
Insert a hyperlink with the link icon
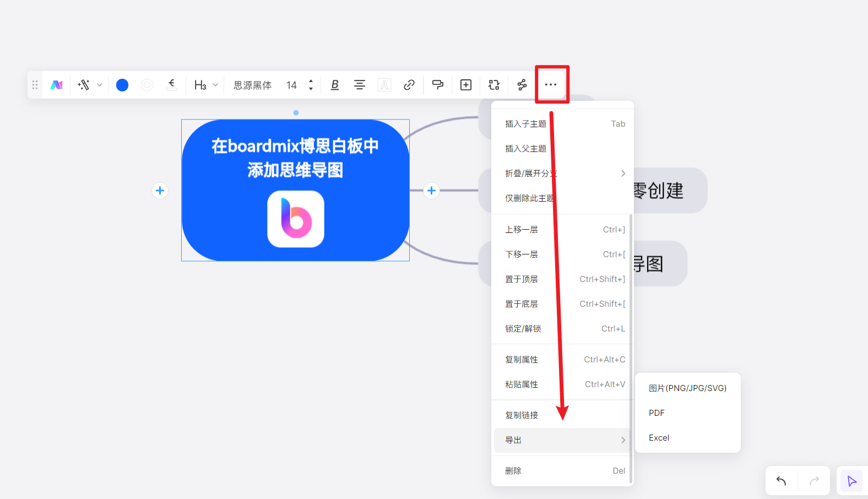coord(409,85)
